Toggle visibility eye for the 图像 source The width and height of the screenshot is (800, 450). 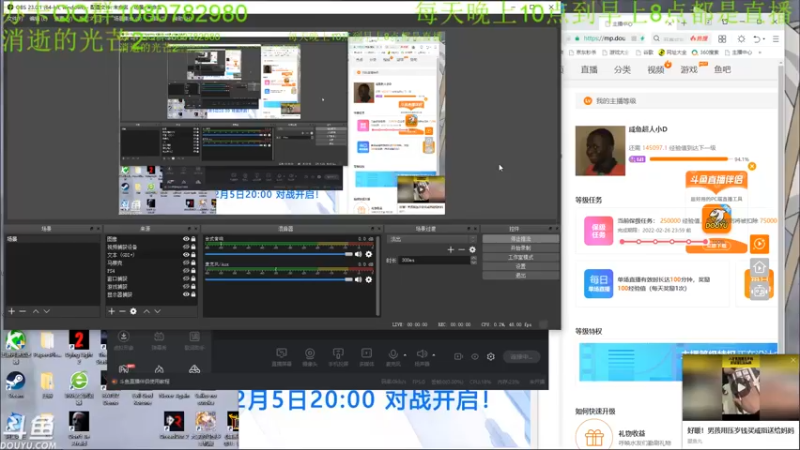tap(186, 239)
